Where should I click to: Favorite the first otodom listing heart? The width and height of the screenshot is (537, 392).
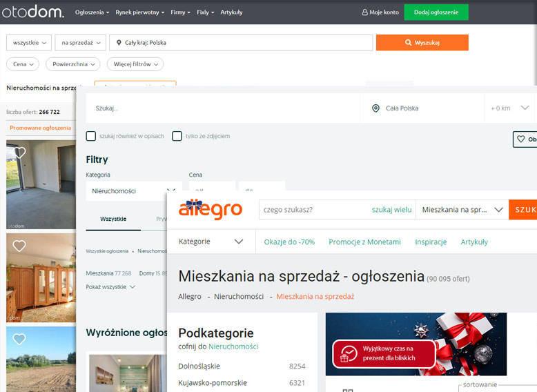(x=19, y=153)
